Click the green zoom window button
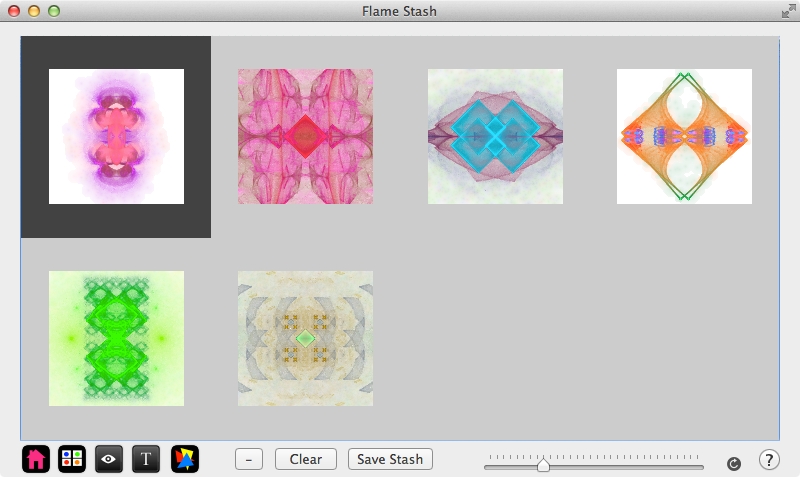Screen dimensions: 800x477 coord(54,11)
